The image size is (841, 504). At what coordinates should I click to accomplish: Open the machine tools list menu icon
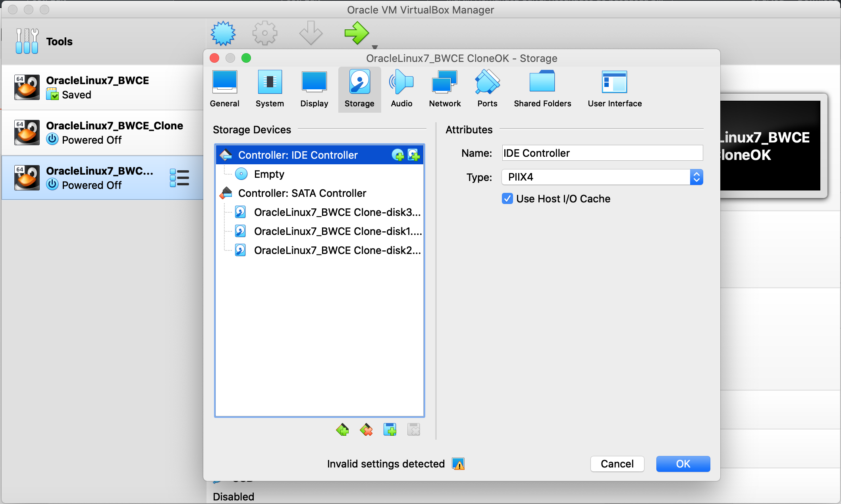(179, 178)
